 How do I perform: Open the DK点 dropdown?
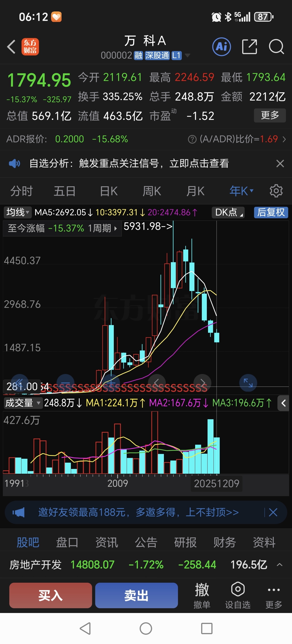[x=228, y=212]
